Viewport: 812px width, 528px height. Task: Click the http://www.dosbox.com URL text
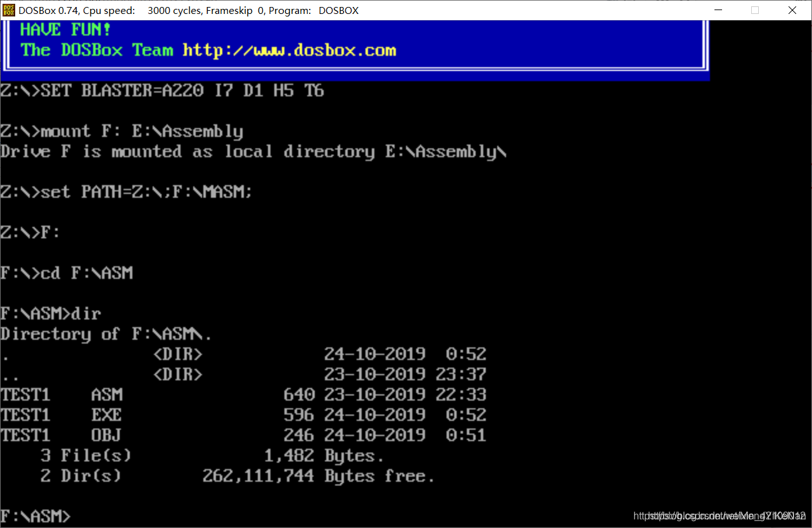click(289, 51)
